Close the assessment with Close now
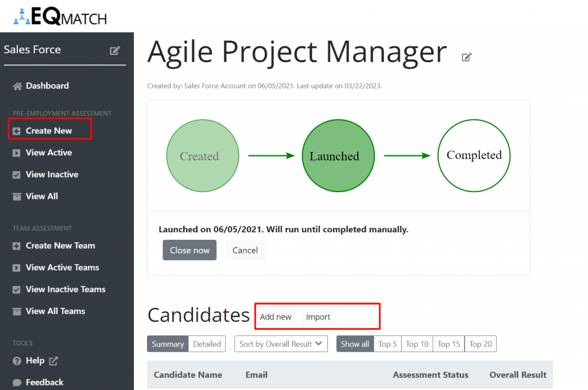 [x=189, y=250]
